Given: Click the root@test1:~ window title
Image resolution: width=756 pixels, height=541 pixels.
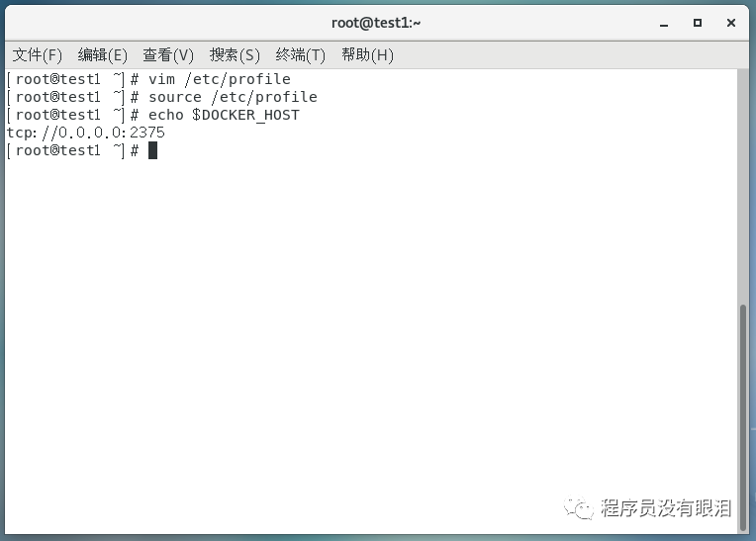Looking at the screenshot, I should point(376,23).
